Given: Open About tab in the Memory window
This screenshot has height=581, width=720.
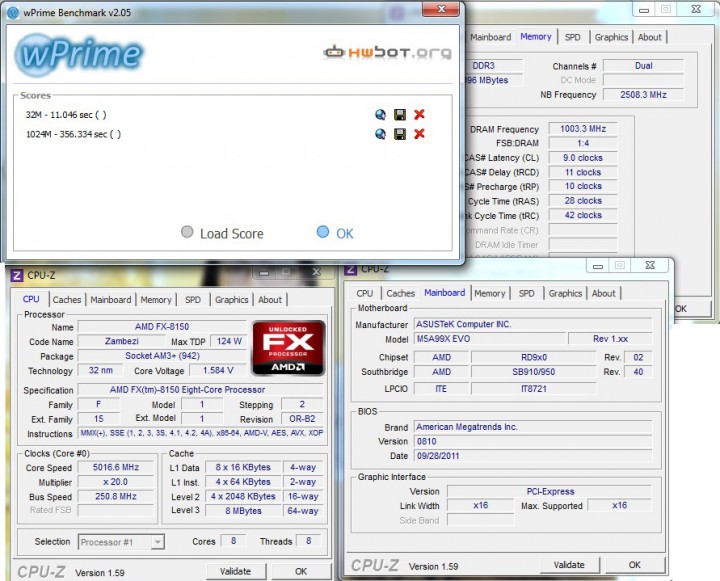Looking at the screenshot, I should 649,37.
